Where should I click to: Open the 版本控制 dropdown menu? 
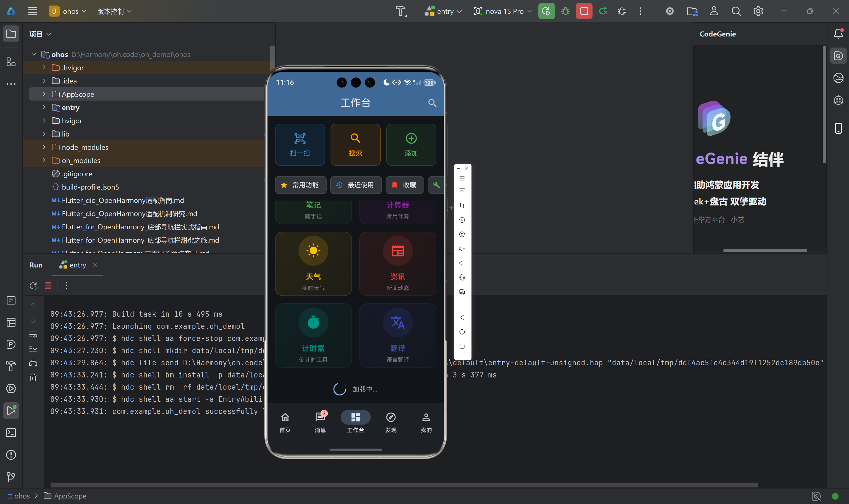(x=114, y=11)
